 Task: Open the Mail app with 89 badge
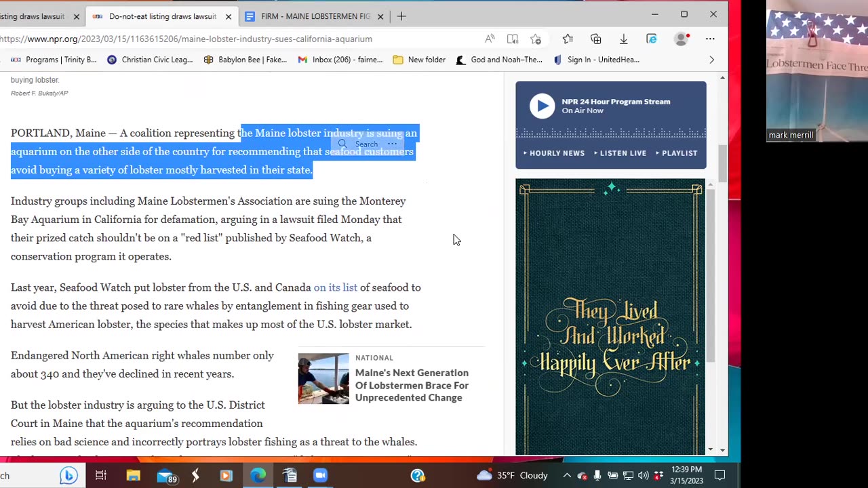coord(166,476)
